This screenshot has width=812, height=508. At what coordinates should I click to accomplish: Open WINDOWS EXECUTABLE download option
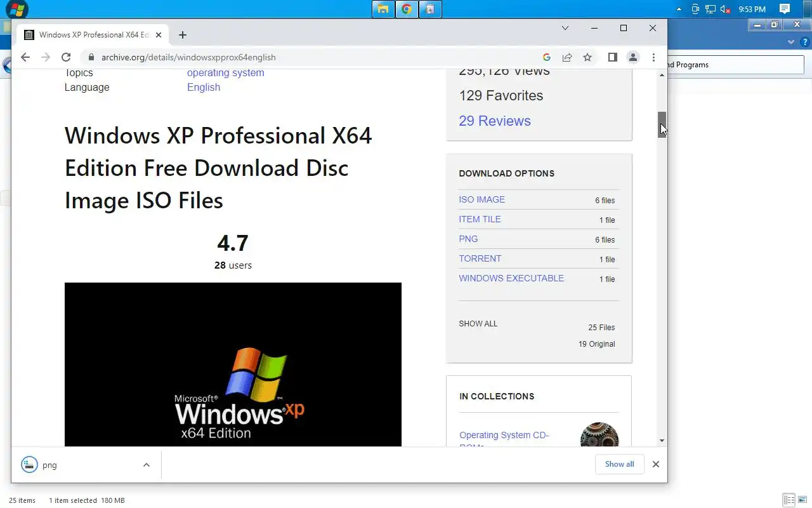(511, 278)
